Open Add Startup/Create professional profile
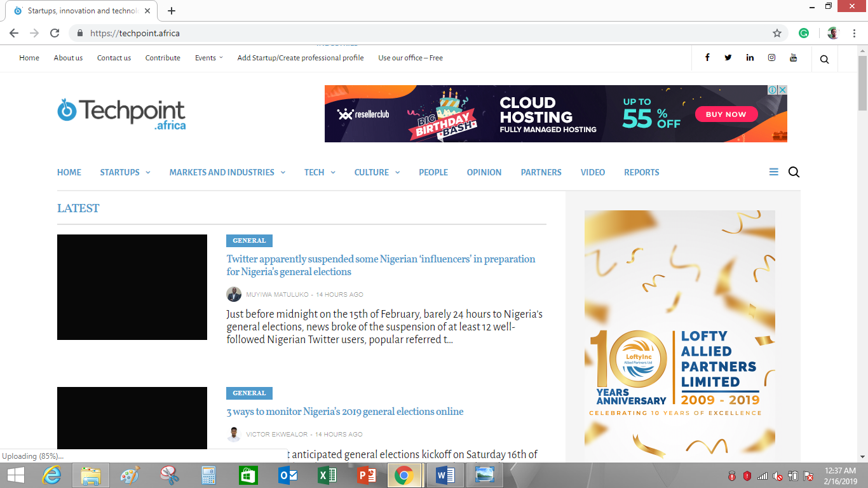 301,58
